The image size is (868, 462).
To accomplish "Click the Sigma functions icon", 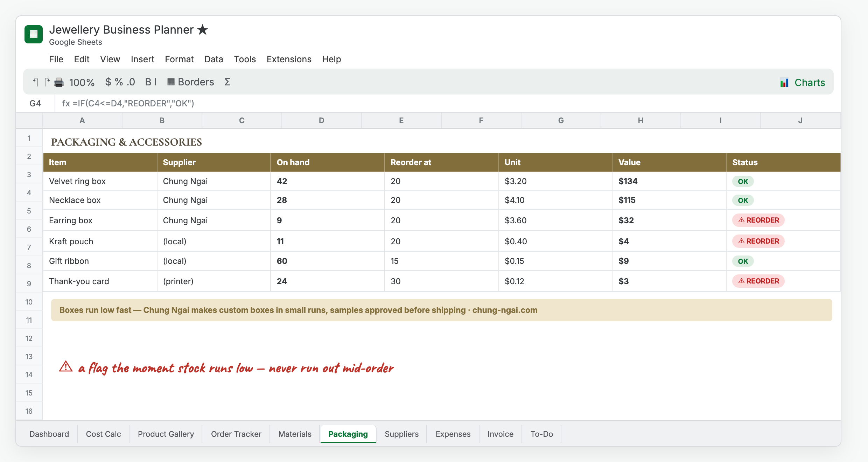I will click(227, 82).
